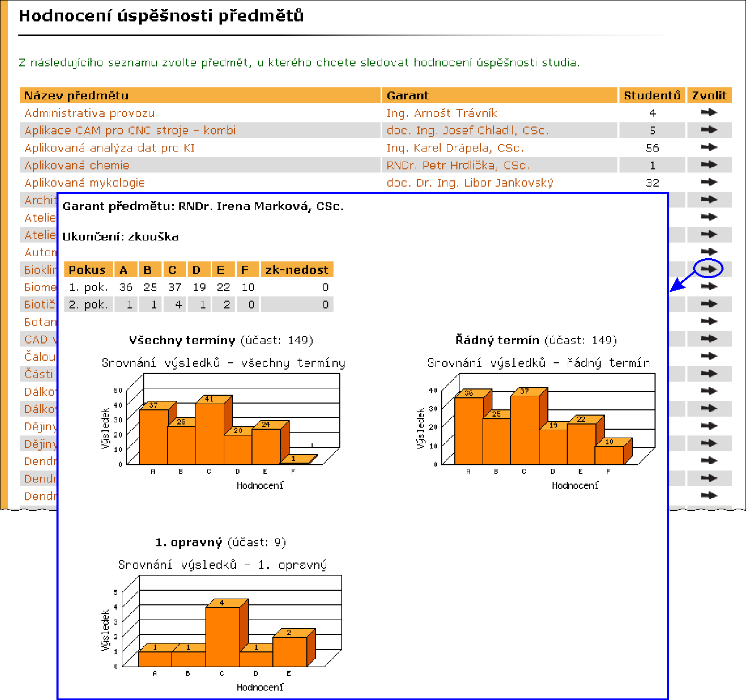Click the Aplikovaná chemie select arrow
The height and width of the screenshot is (700, 746).
pyautogui.click(x=709, y=165)
